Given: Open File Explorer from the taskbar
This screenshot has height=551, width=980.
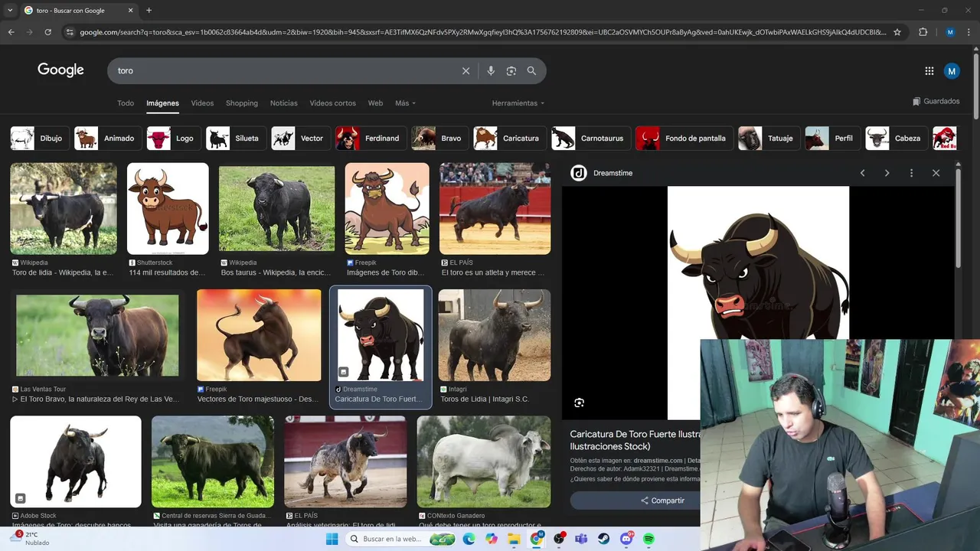Looking at the screenshot, I should 514,539.
